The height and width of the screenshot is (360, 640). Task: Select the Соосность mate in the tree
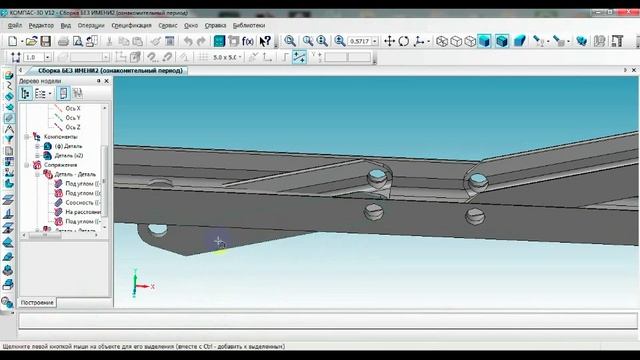click(82, 202)
